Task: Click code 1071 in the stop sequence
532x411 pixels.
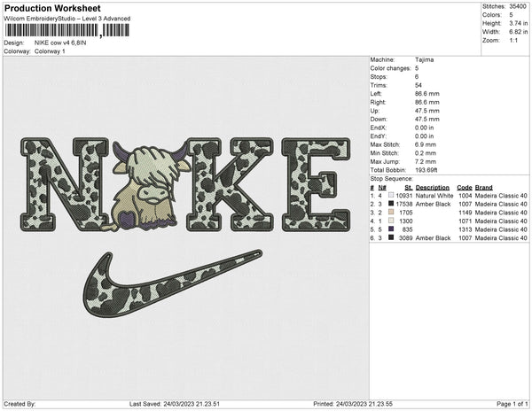Action: [465, 221]
